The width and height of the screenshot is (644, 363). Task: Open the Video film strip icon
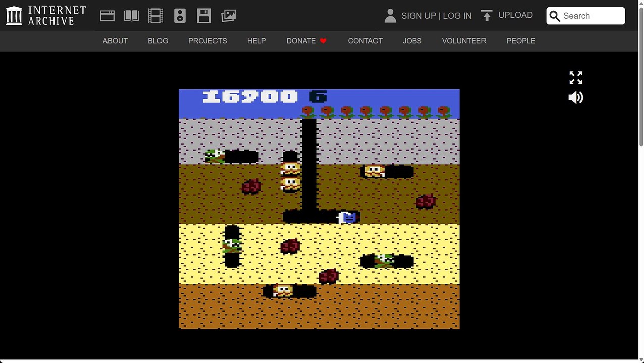155,16
